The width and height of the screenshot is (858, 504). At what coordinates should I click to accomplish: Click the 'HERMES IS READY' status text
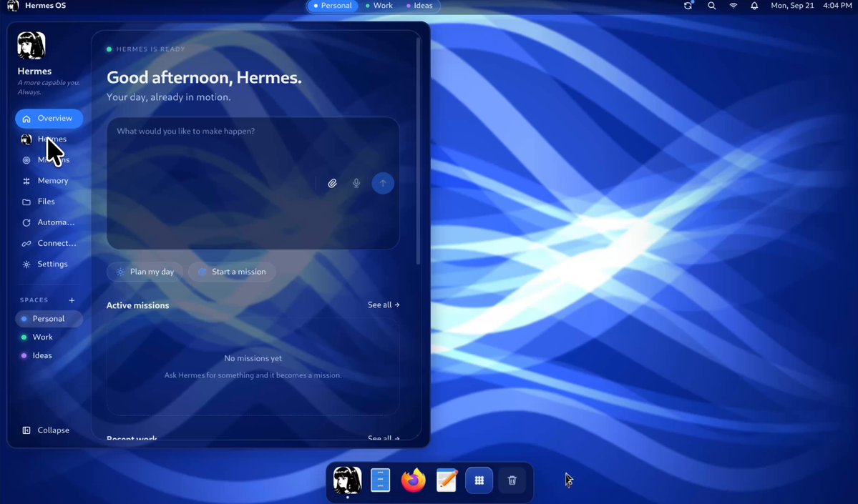coord(150,49)
